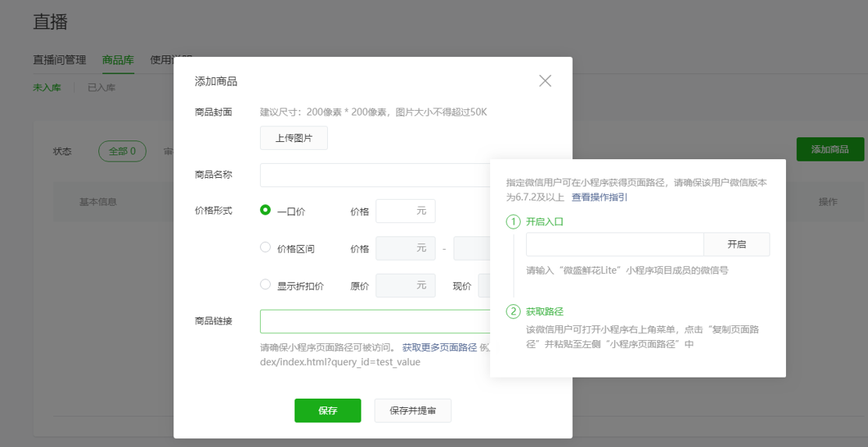Close the 添加商品 dialog with the X
Viewport: 868px width, 447px height.
(x=546, y=81)
